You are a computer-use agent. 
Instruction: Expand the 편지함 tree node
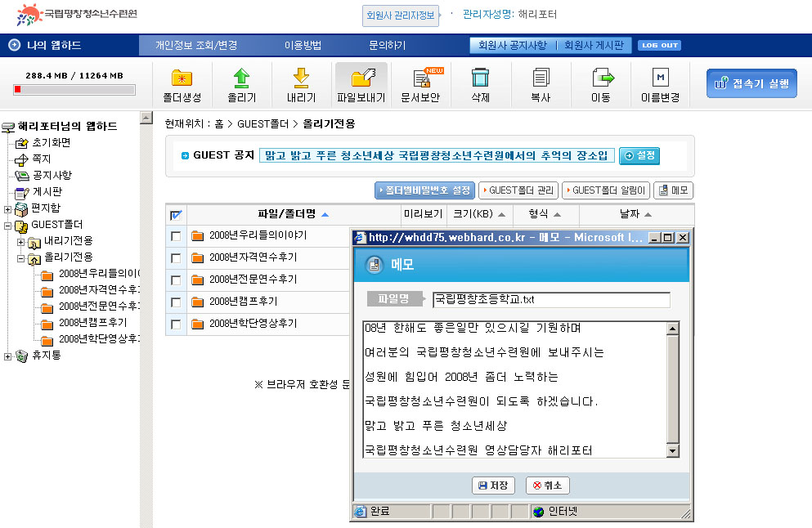[7, 209]
